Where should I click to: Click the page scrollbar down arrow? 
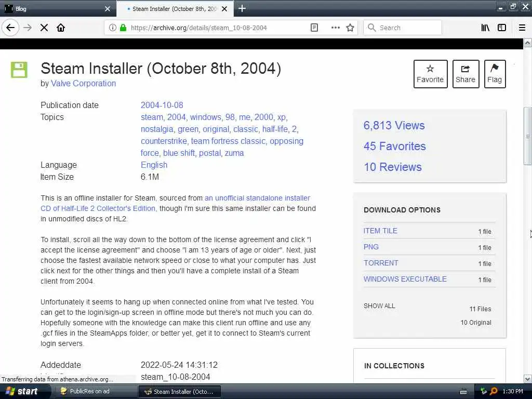pyautogui.click(x=528, y=379)
